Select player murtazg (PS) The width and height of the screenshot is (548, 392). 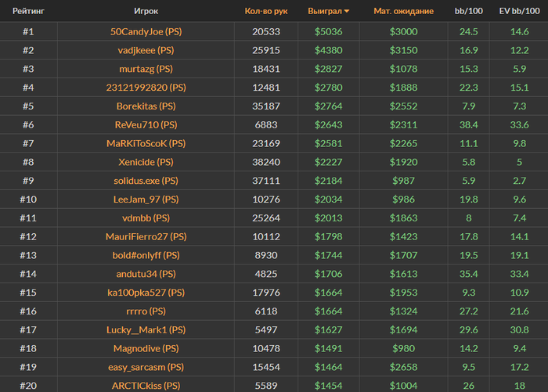pos(146,69)
